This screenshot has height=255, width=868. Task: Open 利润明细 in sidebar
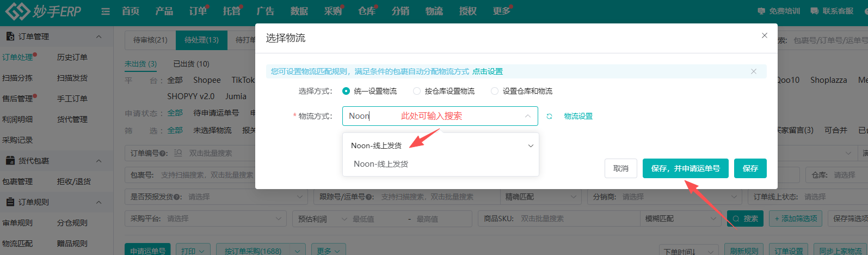coord(17,119)
